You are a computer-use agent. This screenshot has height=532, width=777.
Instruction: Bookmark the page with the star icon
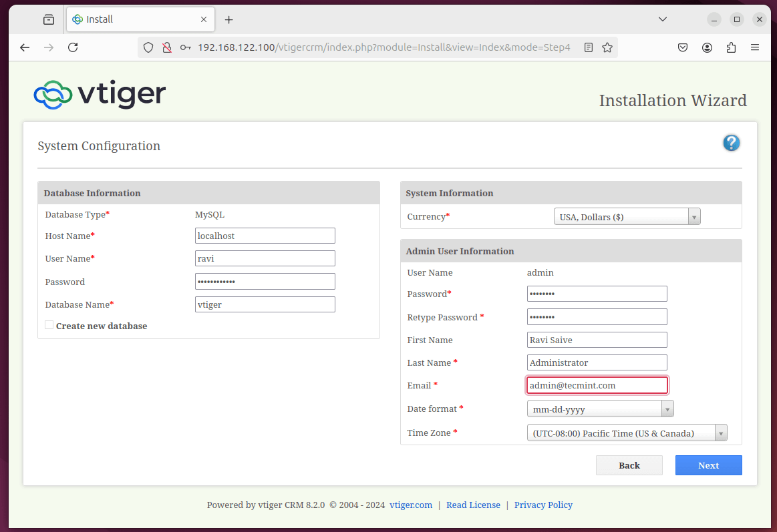point(607,47)
